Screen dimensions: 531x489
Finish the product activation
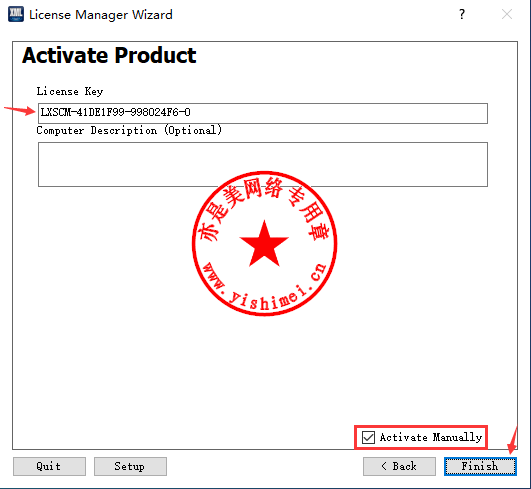[480, 466]
